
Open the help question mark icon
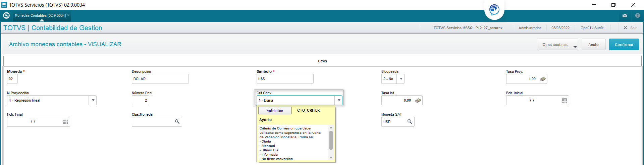coord(638,15)
